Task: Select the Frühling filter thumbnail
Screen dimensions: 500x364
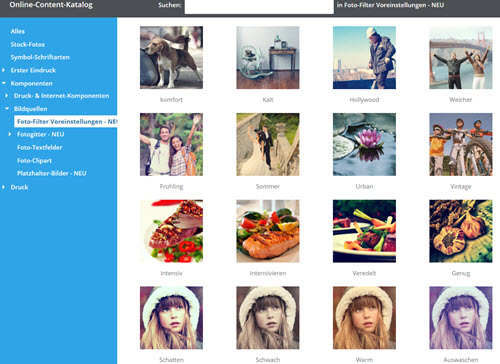Action: (171, 144)
